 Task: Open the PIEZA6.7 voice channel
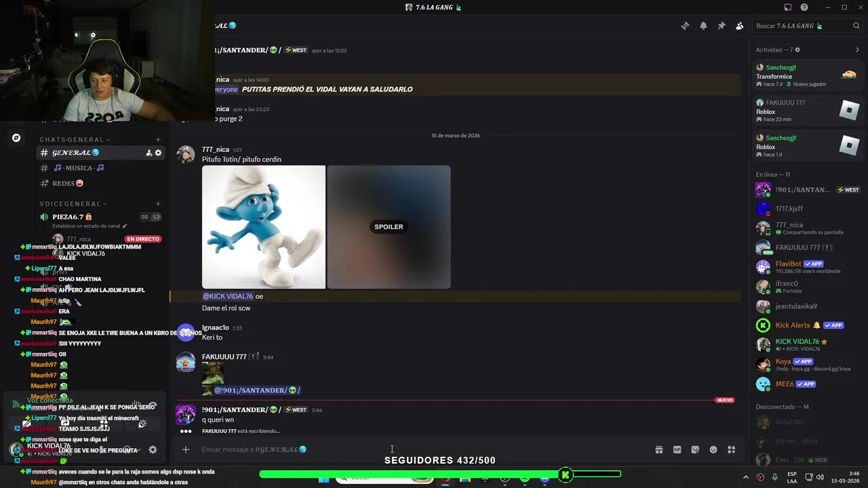pos(100,217)
